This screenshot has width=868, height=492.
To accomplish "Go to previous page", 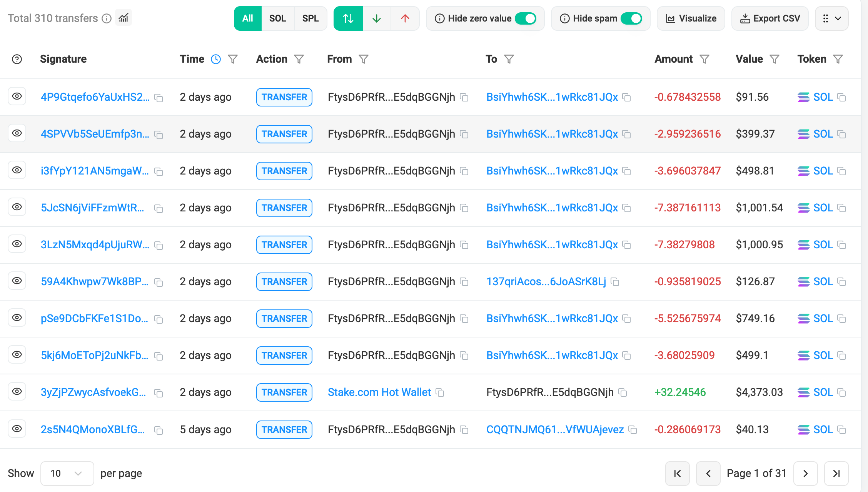I will coord(708,473).
